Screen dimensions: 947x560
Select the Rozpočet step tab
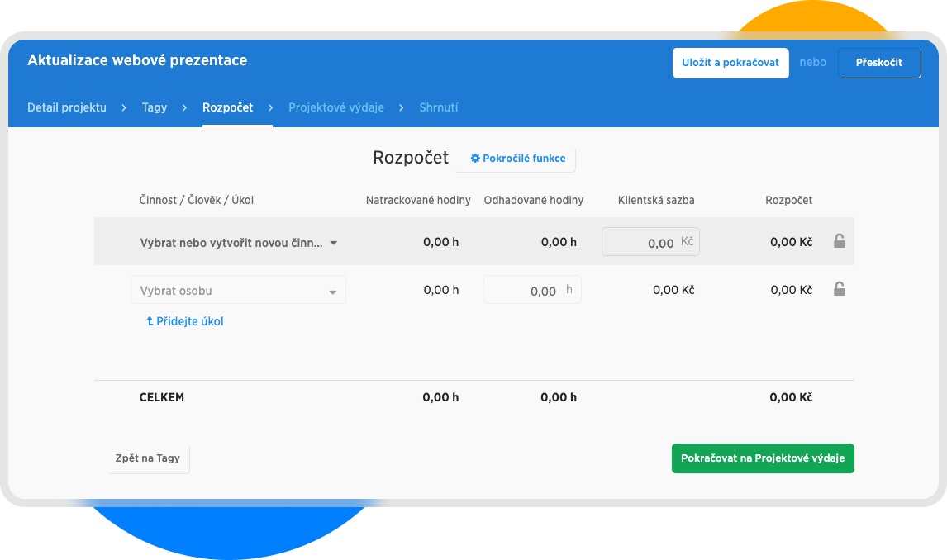coord(227,107)
